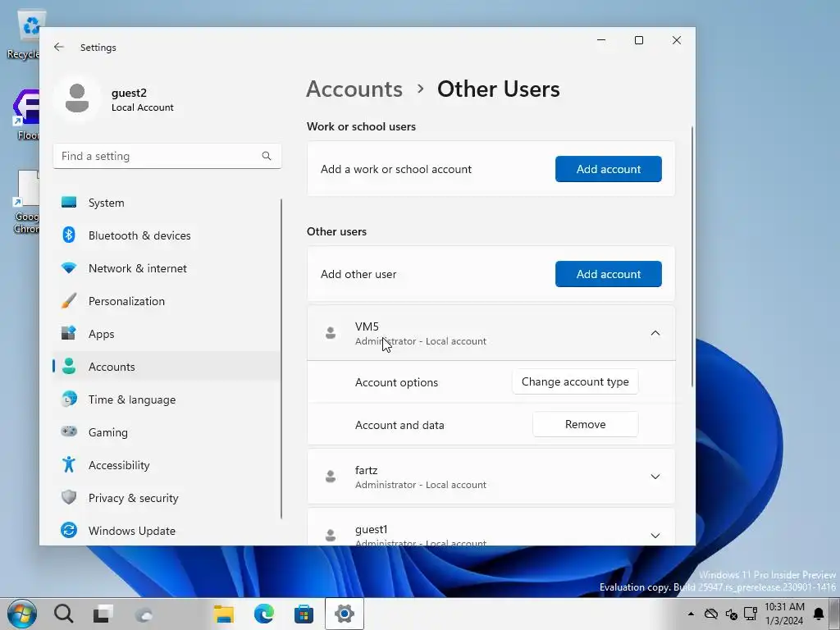This screenshot has height=630, width=840.
Task: Click the content pane vertical scrollbar
Action: click(x=692, y=256)
